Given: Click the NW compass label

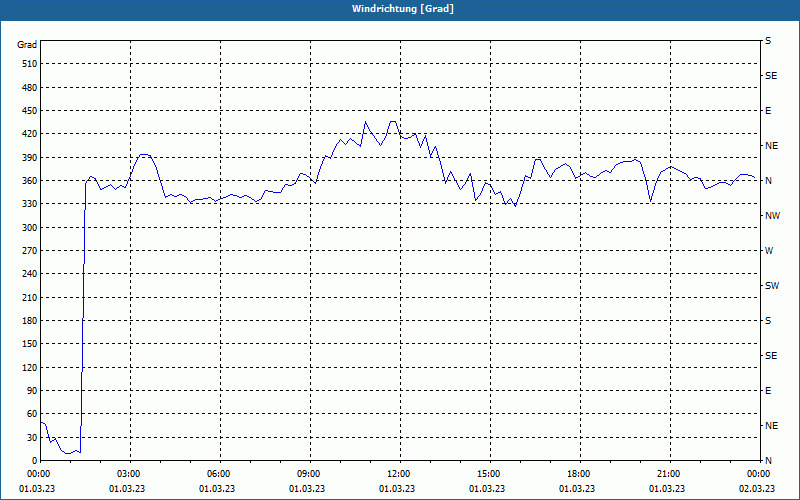Looking at the screenshot, I should pyautogui.click(x=772, y=216).
